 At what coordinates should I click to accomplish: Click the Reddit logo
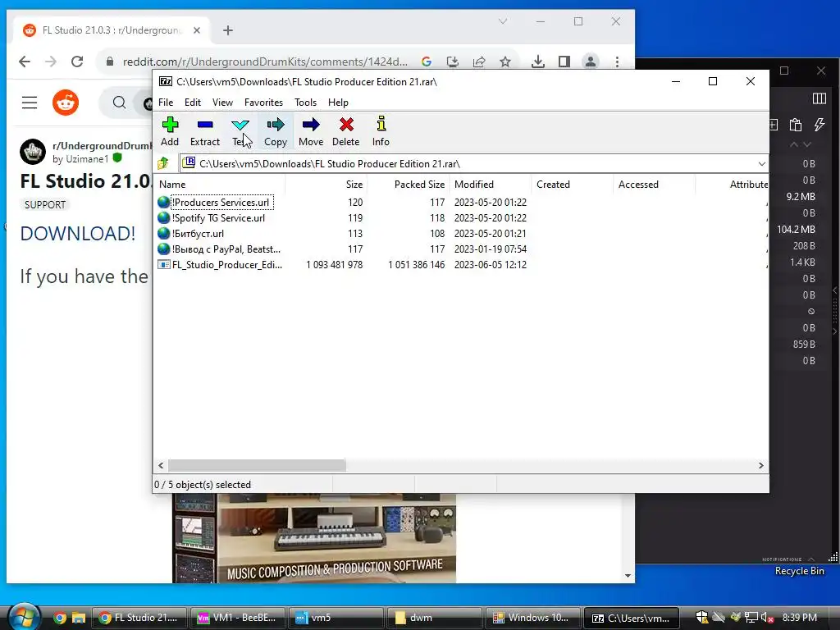[66, 103]
